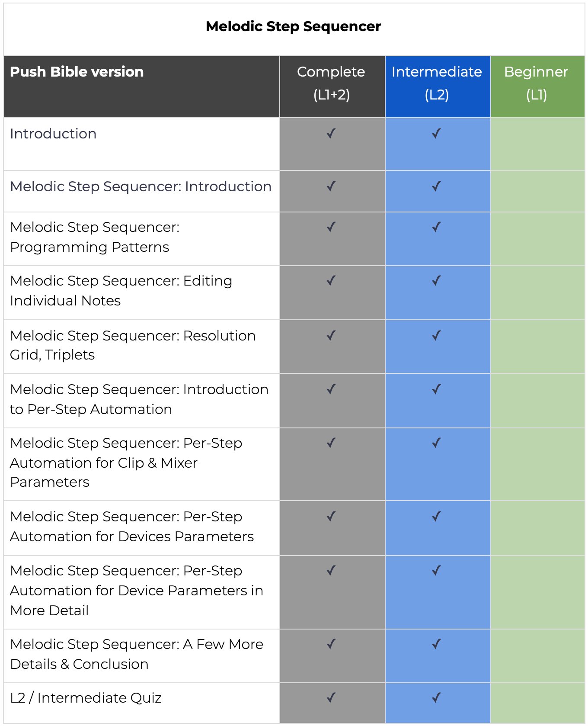This screenshot has height=726, width=588.
Task: Click Intermediate checkmark for L2 / Intermediate Quiz
Action: (x=437, y=698)
